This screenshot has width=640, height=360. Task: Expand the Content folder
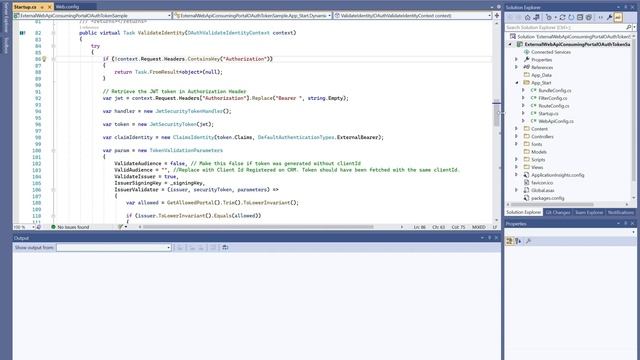516,129
